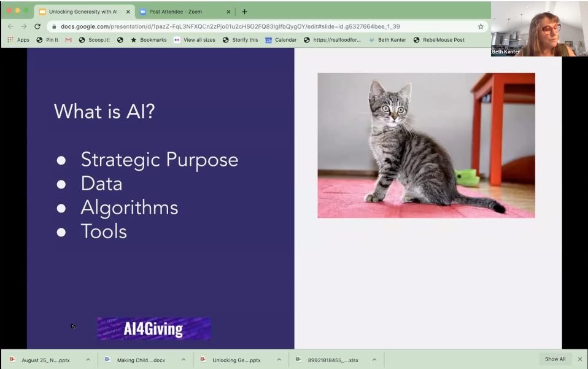This screenshot has height=369, width=588.
Task: Click the 'Tools' bullet text
Action: pos(104,231)
